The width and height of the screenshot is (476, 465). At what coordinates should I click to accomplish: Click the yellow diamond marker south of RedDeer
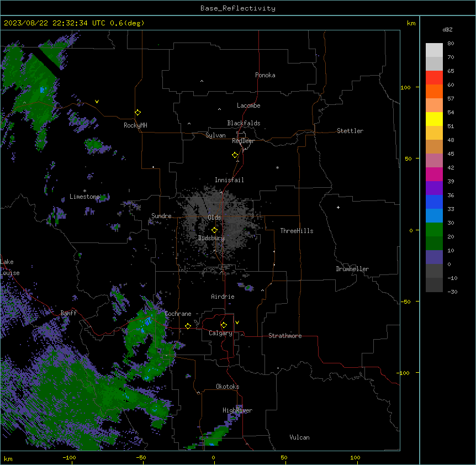tap(235, 155)
